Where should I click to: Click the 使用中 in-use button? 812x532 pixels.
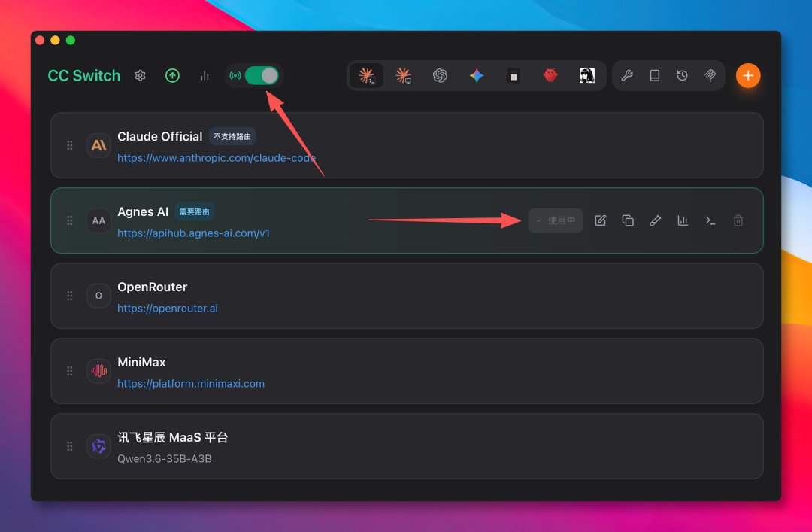[x=556, y=220]
